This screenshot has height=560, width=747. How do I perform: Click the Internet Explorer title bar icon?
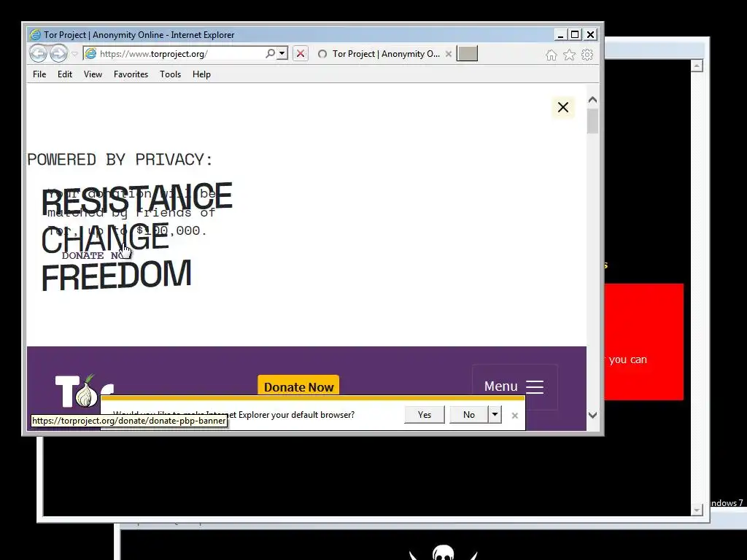tap(35, 35)
